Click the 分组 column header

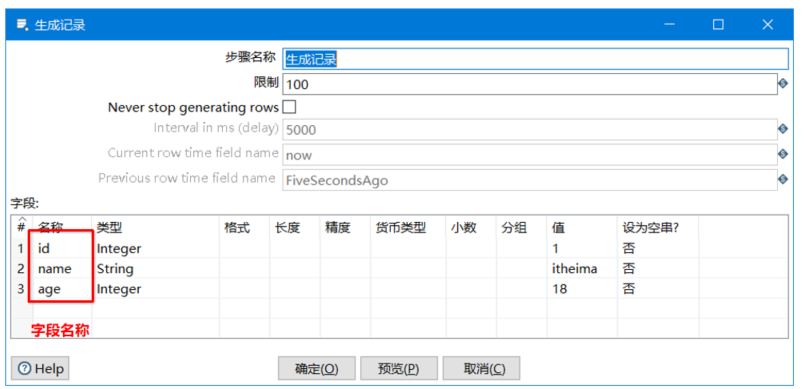pyautogui.click(x=522, y=228)
